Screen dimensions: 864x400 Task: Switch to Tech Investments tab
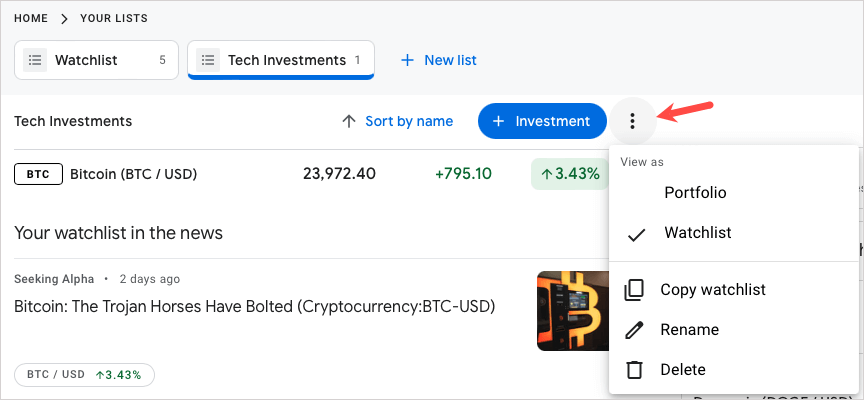point(285,60)
